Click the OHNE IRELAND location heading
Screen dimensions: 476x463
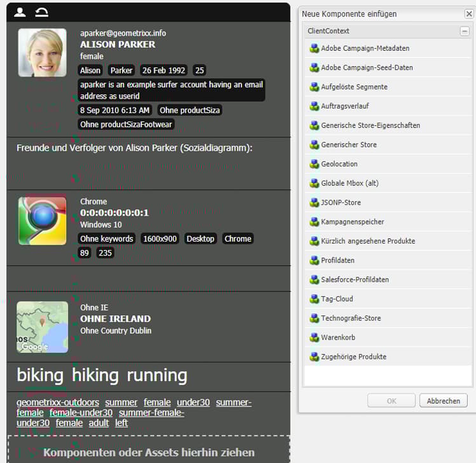pyautogui.click(x=116, y=319)
